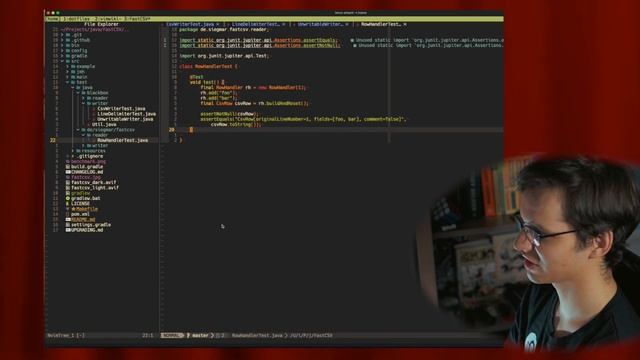The height and width of the screenshot is (360, 640).
Task: Click the README.md markdown icon
Action: (68, 220)
